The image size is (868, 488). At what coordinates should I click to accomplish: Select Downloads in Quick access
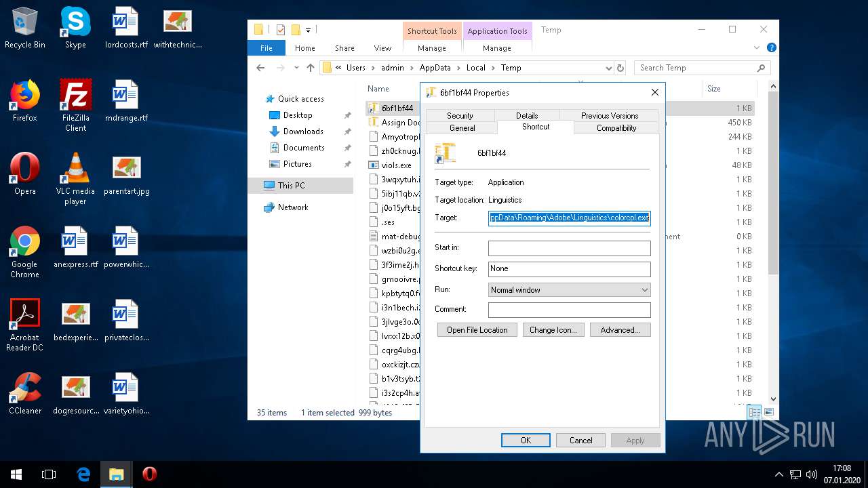pyautogui.click(x=303, y=131)
